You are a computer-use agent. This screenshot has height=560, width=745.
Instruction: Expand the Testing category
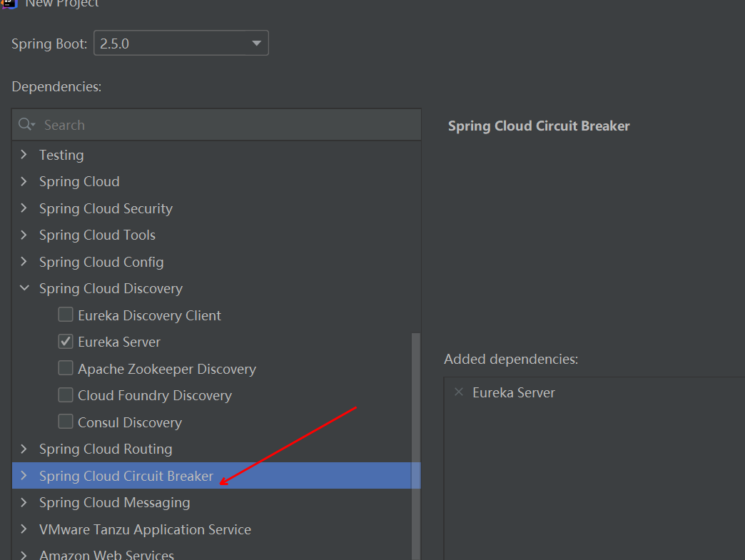tap(24, 154)
